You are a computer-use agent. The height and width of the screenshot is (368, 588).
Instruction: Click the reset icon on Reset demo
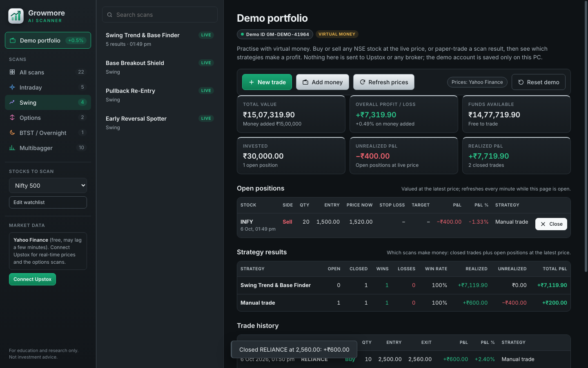(521, 82)
